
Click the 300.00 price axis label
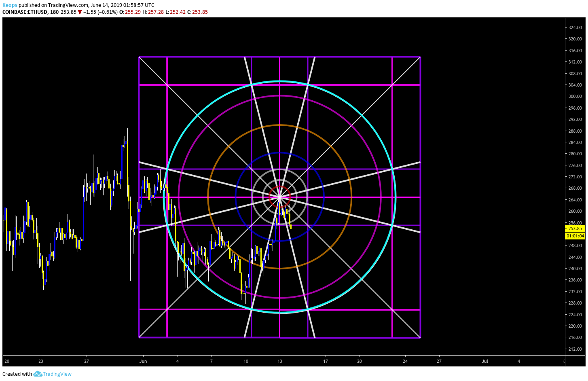pos(575,96)
